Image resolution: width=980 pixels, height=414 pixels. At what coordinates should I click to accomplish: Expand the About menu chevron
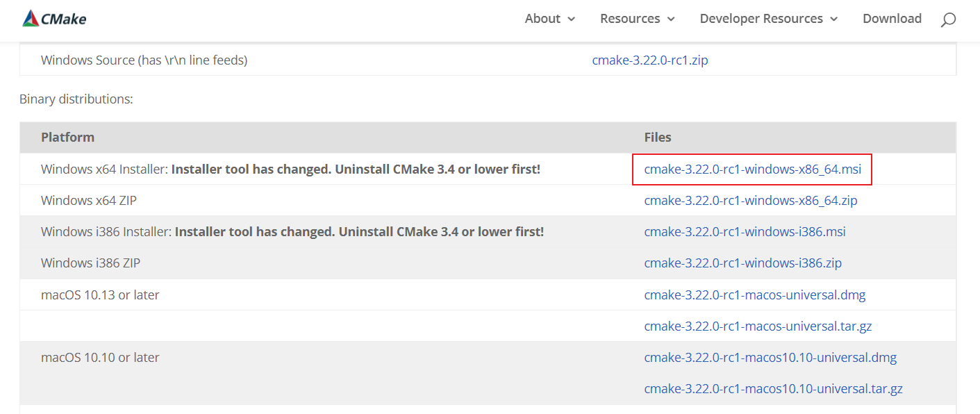point(572,19)
